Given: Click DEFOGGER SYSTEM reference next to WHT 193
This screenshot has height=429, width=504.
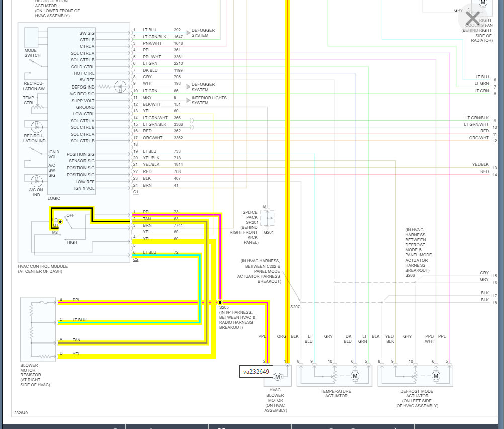Looking at the screenshot, I should (203, 87).
